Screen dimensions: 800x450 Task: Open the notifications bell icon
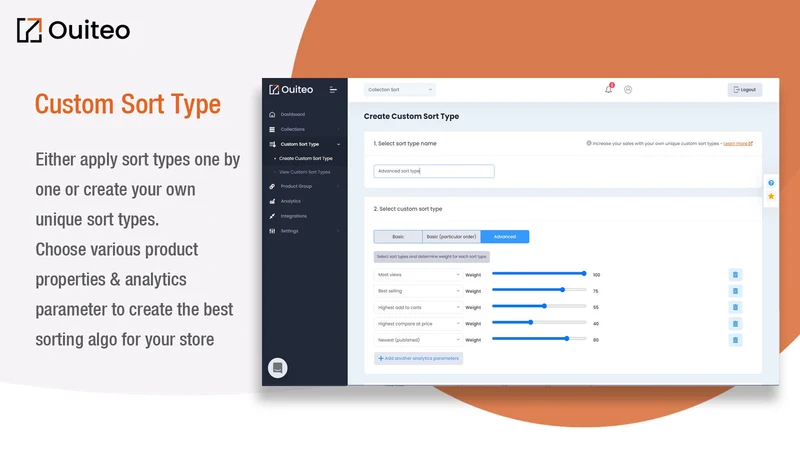coord(609,89)
